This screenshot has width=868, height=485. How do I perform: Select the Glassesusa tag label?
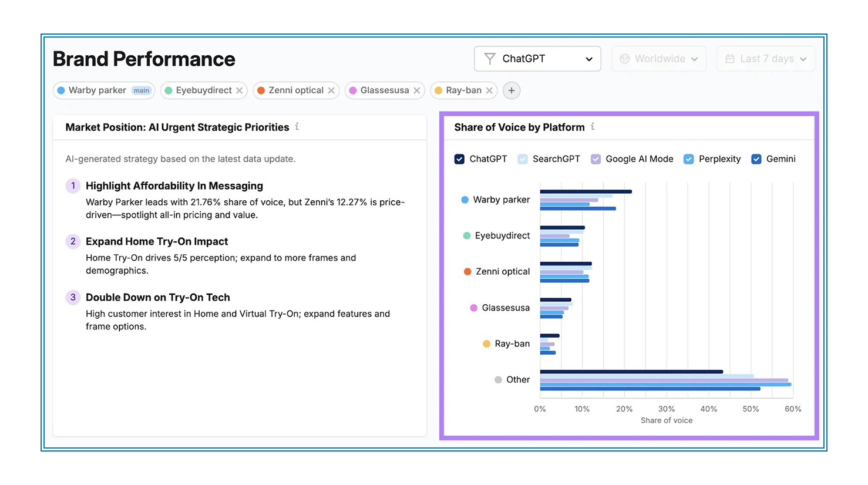click(385, 90)
